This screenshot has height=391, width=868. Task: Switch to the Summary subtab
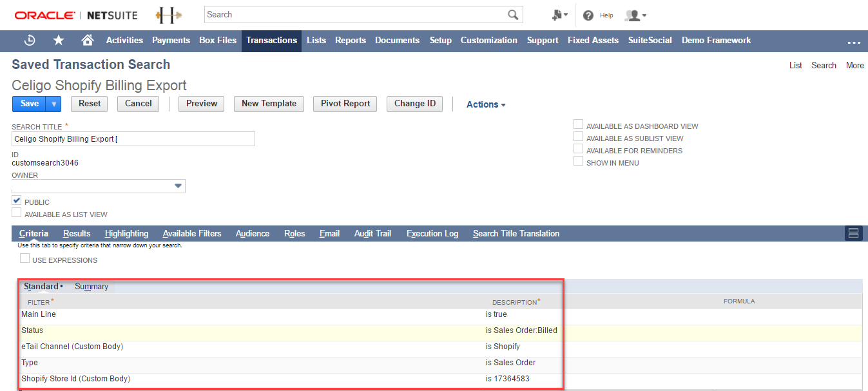92,286
